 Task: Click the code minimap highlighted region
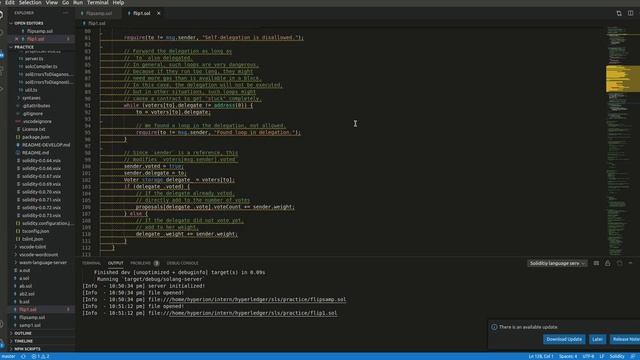(623, 79)
